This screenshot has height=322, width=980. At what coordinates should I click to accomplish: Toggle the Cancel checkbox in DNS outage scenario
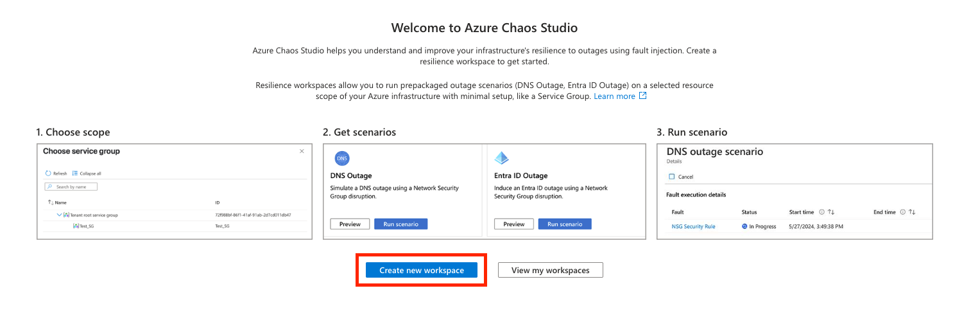tap(671, 177)
